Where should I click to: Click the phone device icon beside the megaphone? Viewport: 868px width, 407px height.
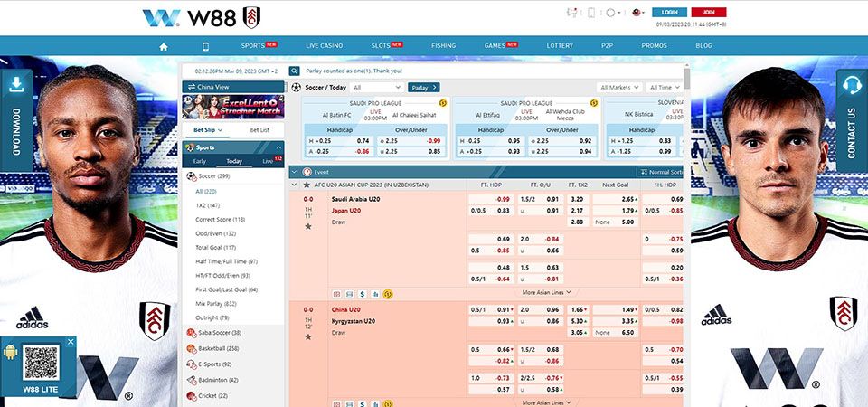(x=591, y=12)
